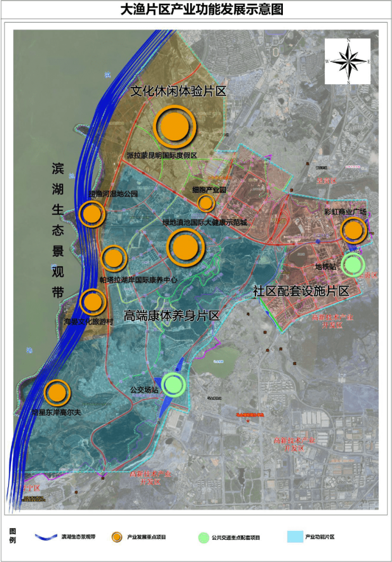Click the 梵星东岸高尔夫 orange marker
Image resolution: width=392 pixels, height=562 pixels.
coord(57,393)
